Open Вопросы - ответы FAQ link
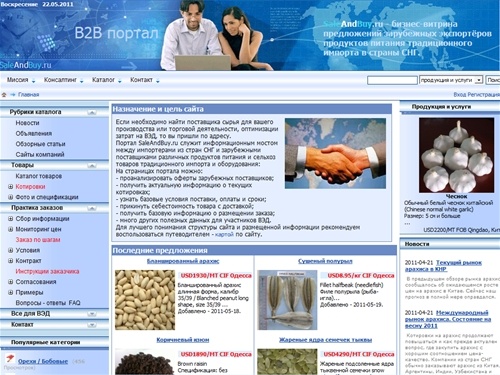The image size is (500, 375). 48,303
